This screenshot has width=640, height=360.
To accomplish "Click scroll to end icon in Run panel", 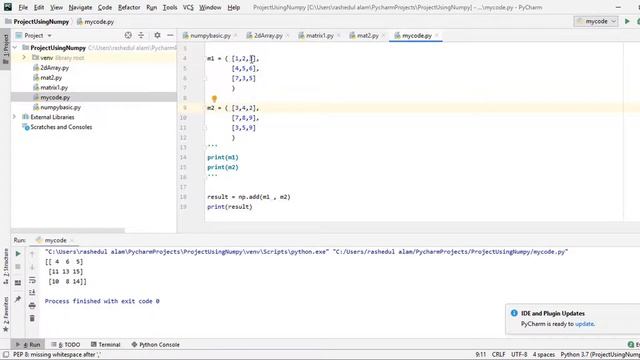I will click(32, 292).
